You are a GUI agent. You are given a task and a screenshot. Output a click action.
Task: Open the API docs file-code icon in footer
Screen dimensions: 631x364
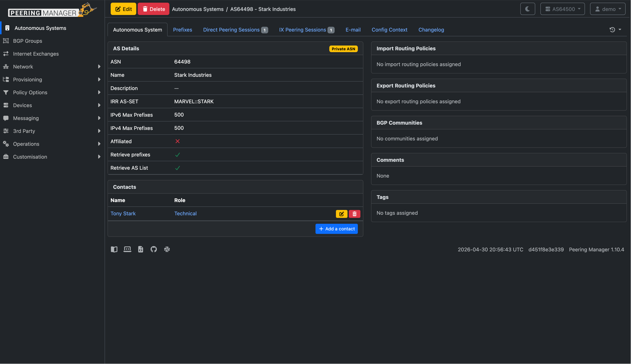click(141, 249)
